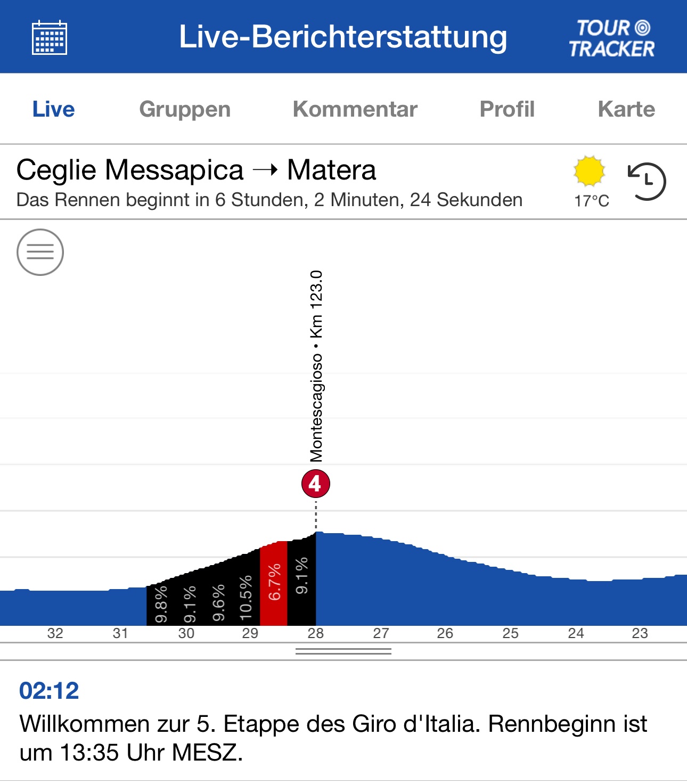Tap the 17°C temperature label
This screenshot has width=687, height=784.
(x=591, y=201)
